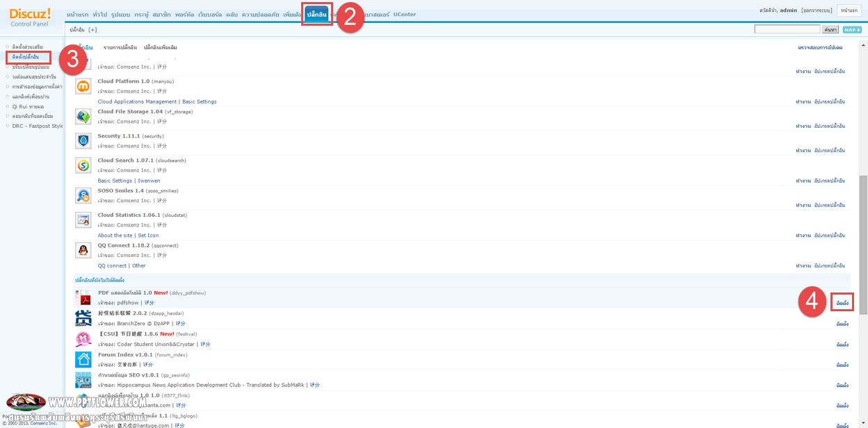Image resolution: width=868 pixels, height=428 pixels.
Task: Click the [+] add shortcut icon
Action: [x=93, y=30]
